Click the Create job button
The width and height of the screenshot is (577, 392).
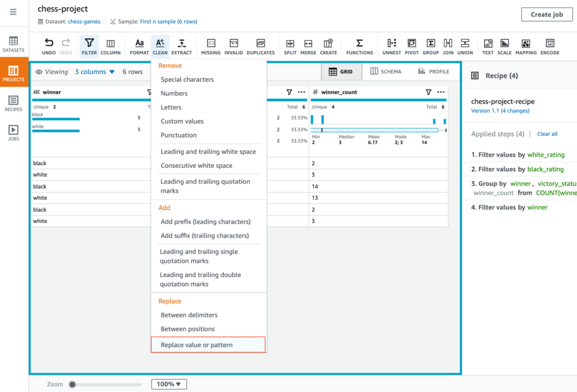[x=546, y=14]
